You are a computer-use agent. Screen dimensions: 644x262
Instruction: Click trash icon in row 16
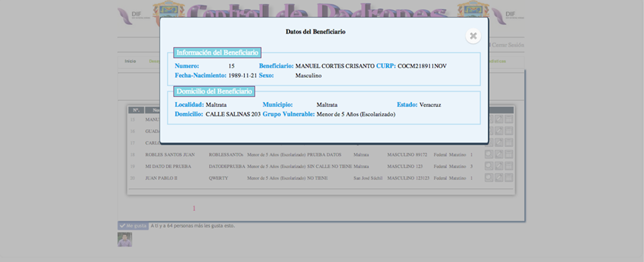click(509, 131)
